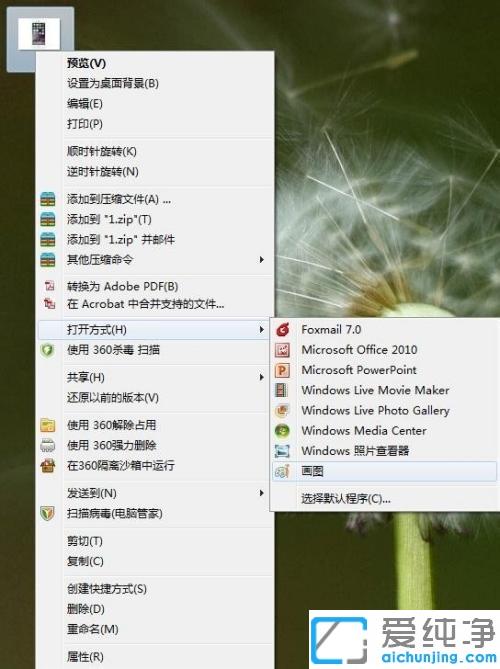The image size is (500, 669).
Task: Choose 重命名(M) menu entry
Action: (92, 629)
